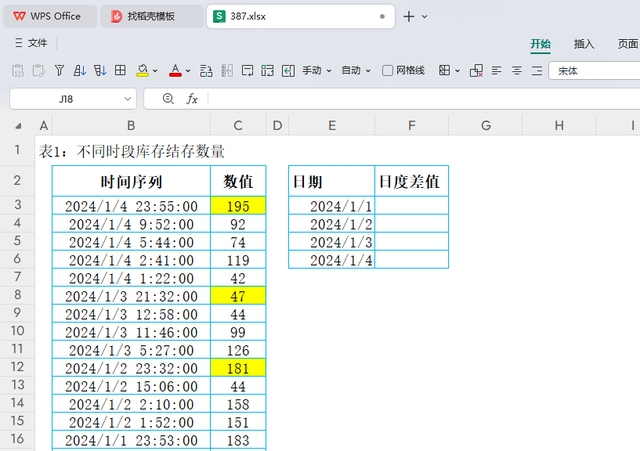
Task: Select yellow cell with value 47
Action: click(x=238, y=296)
